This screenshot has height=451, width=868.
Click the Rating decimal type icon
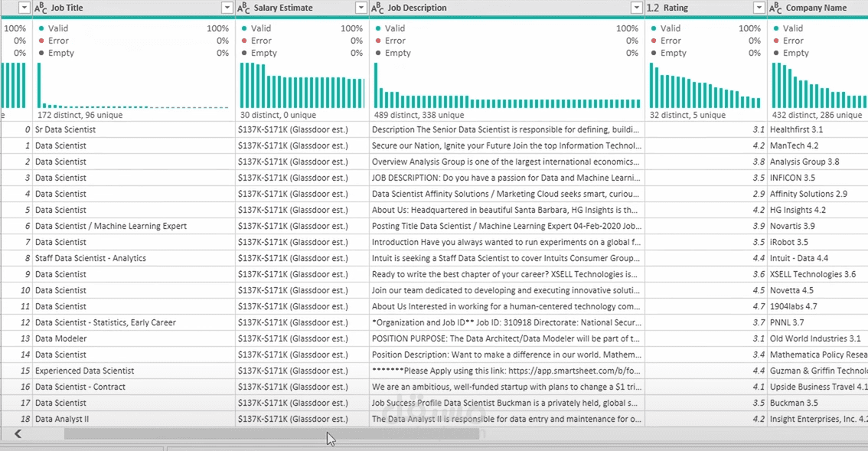tap(653, 8)
